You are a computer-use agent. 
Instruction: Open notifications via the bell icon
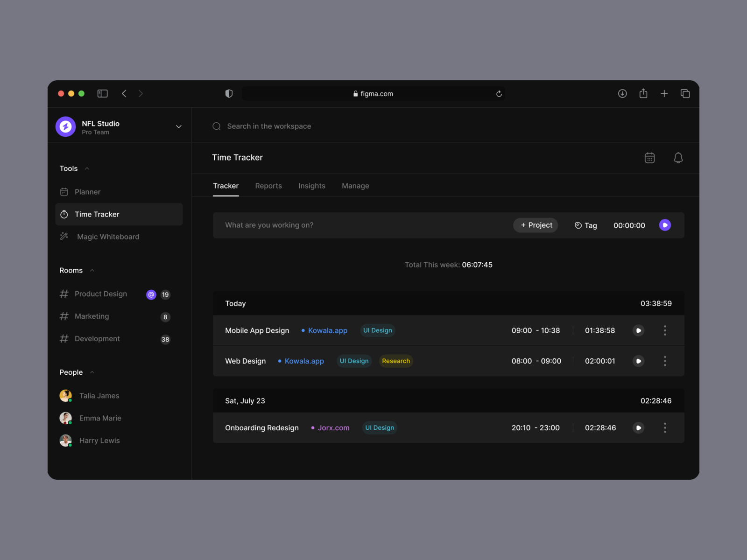678,158
